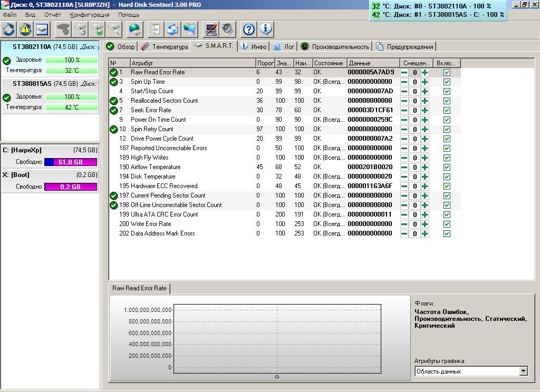Click the disk with clock toolbar icon
This screenshot has width=540, height=392.
pyautogui.click(x=80, y=30)
